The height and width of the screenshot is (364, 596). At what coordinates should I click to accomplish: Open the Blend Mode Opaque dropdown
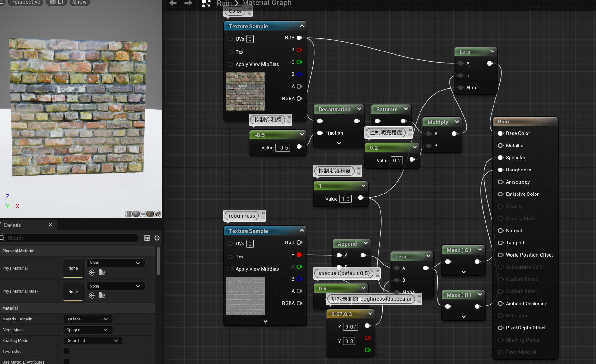tap(88, 330)
